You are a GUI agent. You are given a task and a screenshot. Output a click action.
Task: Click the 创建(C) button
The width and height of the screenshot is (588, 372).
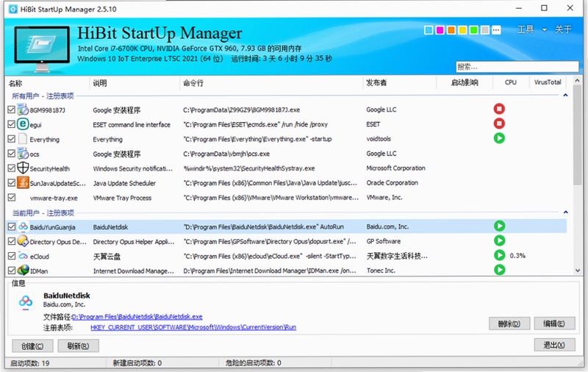tap(32, 346)
